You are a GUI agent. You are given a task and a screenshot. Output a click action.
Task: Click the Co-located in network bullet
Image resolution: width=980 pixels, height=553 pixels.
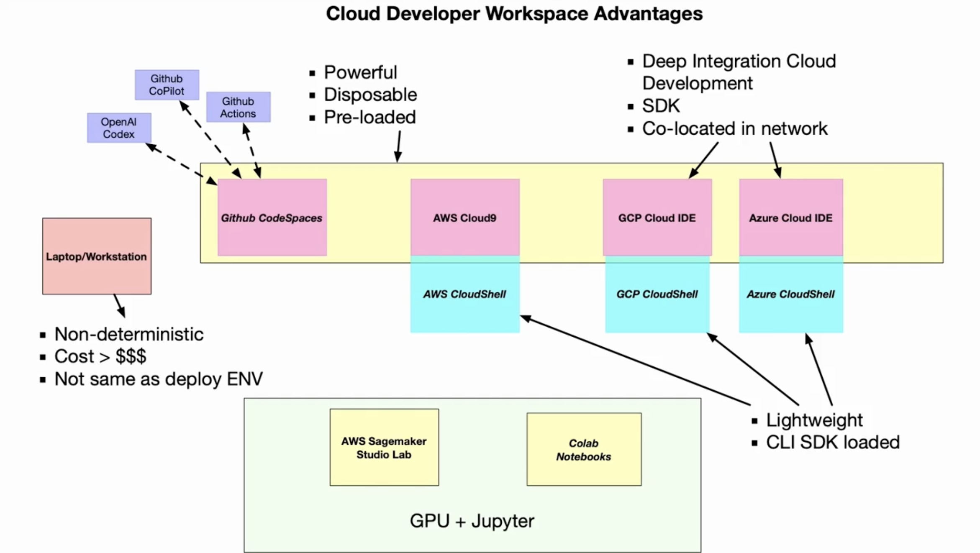(735, 128)
